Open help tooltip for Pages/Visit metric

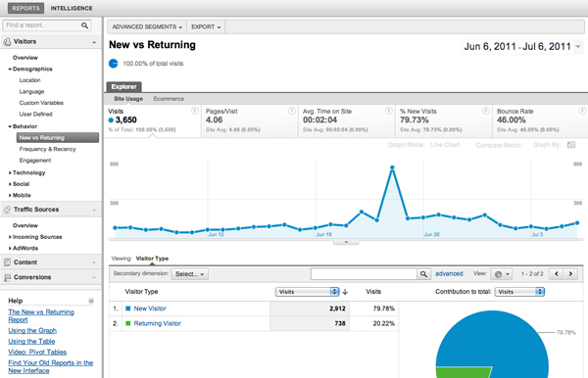pyautogui.click(x=291, y=111)
